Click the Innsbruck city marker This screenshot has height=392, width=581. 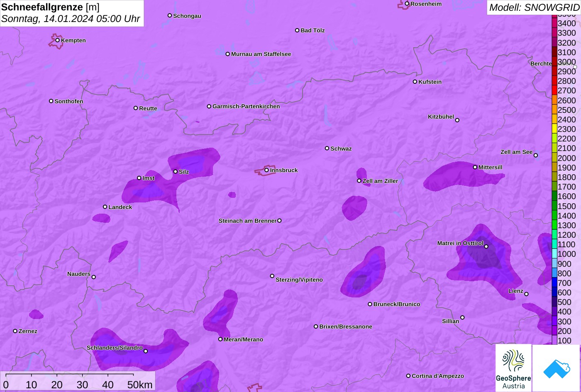[266, 170]
